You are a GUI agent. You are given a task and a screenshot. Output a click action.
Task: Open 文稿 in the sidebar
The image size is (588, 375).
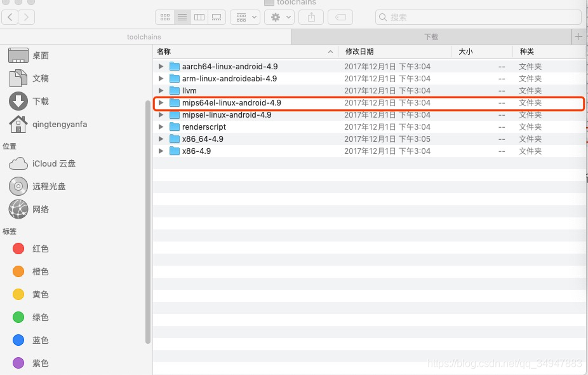(x=29, y=78)
